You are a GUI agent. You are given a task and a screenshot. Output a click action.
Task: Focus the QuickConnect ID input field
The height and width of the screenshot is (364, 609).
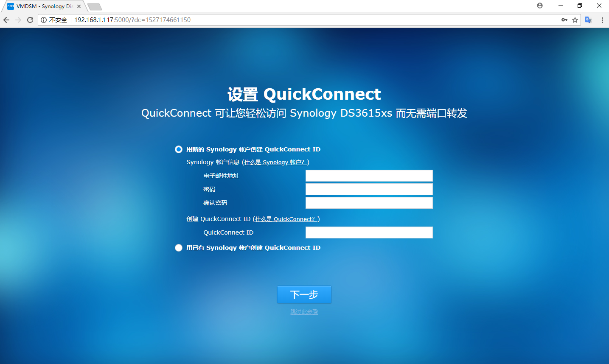tap(369, 232)
